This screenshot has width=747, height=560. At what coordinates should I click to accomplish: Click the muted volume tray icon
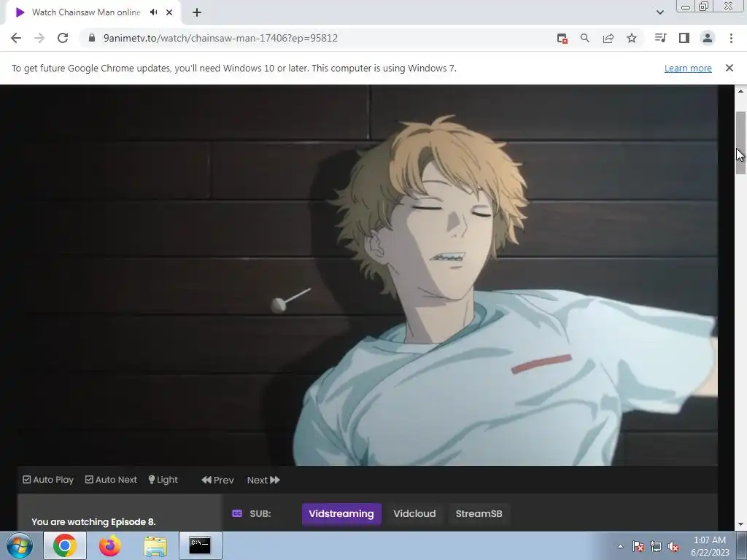(673, 546)
